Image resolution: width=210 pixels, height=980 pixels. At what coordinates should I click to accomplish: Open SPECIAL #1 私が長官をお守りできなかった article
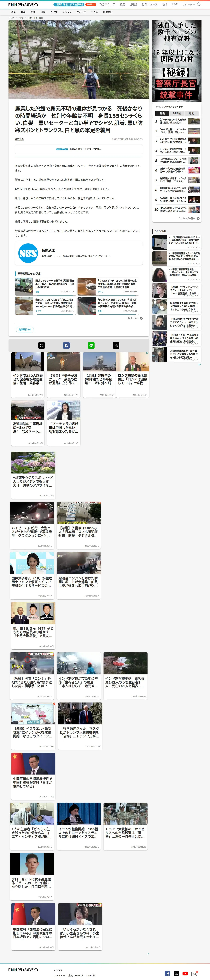[176, 242]
